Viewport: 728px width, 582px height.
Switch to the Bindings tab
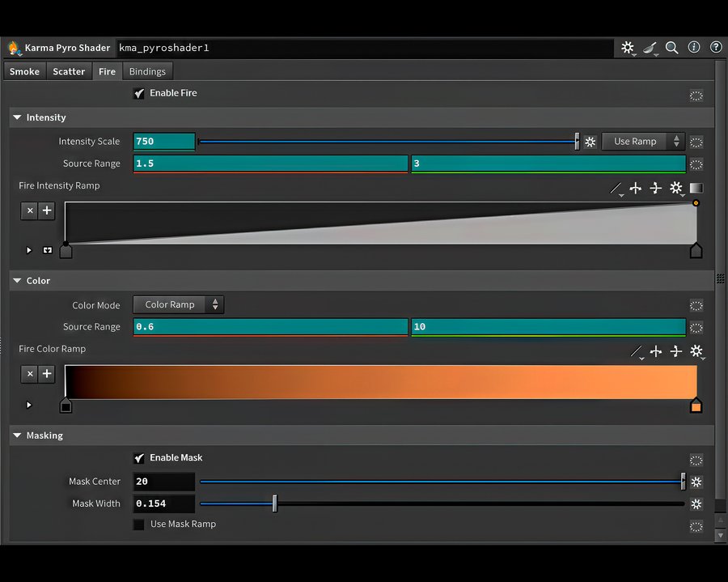click(x=147, y=72)
